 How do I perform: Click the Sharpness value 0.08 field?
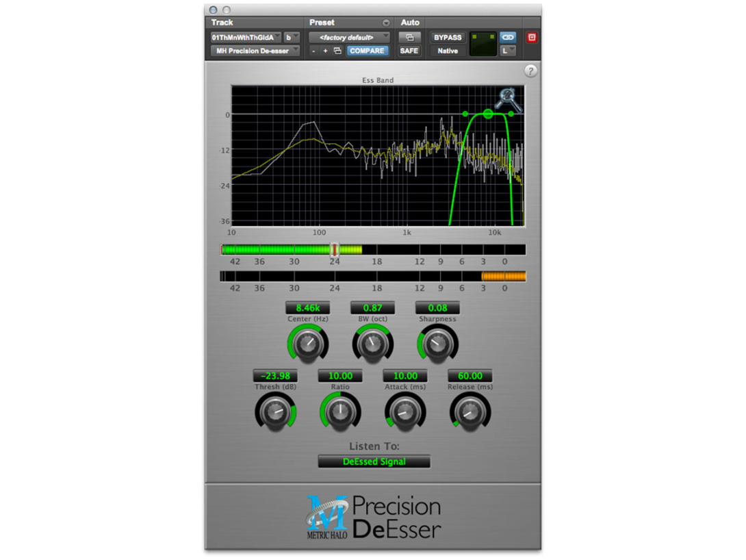click(x=438, y=308)
